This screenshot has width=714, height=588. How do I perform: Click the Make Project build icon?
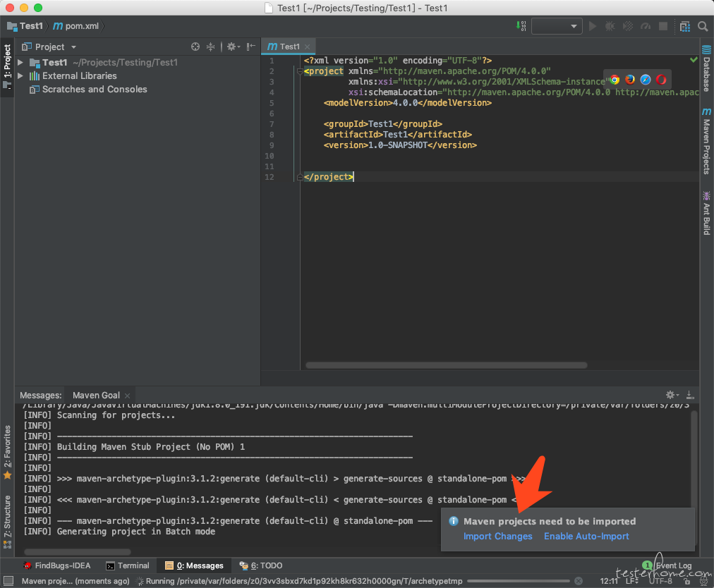pos(521,26)
